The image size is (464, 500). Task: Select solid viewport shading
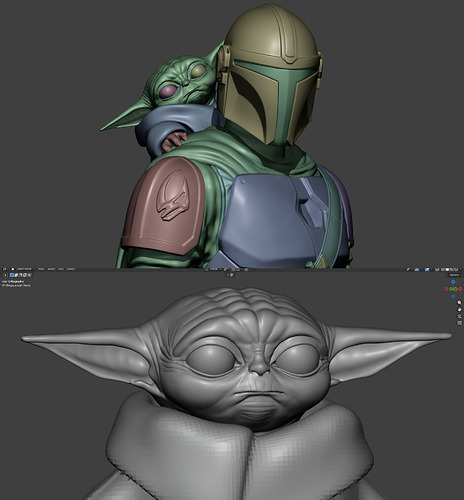click(447, 270)
